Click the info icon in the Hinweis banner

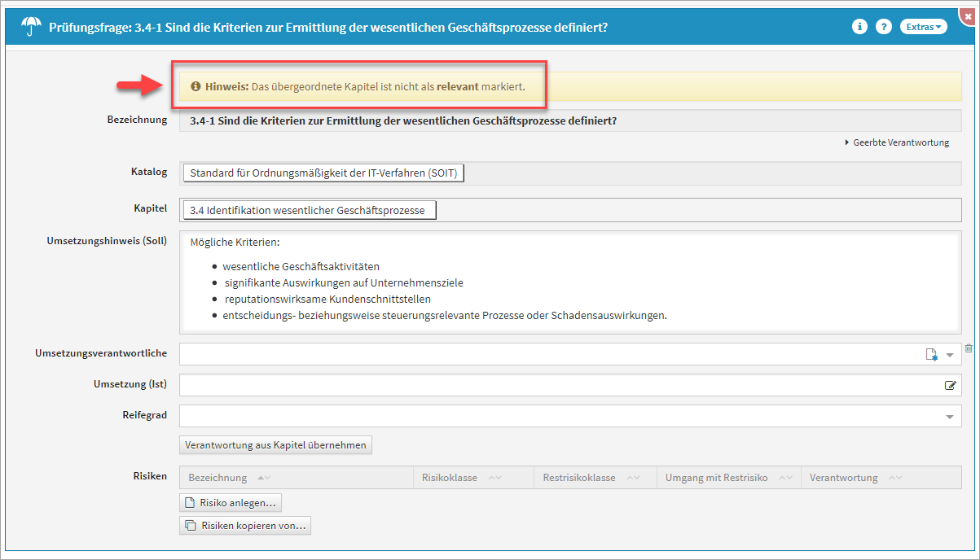tap(196, 86)
